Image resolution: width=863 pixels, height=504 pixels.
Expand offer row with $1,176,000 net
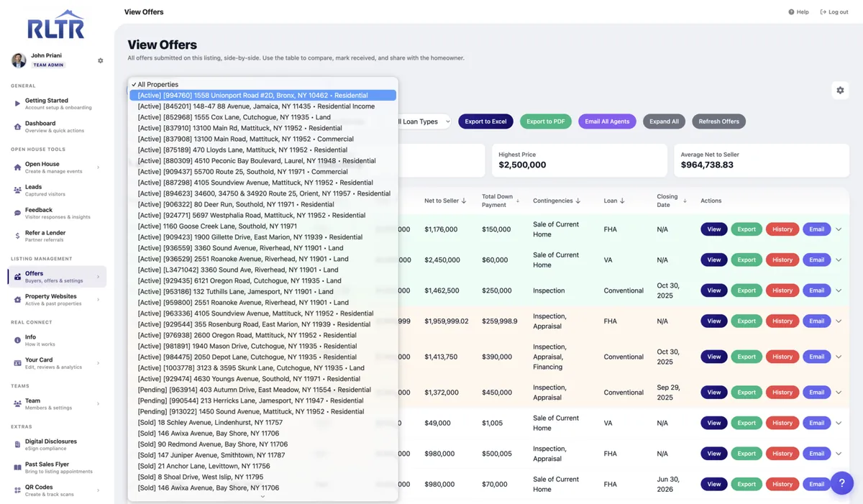click(x=839, y=229)
